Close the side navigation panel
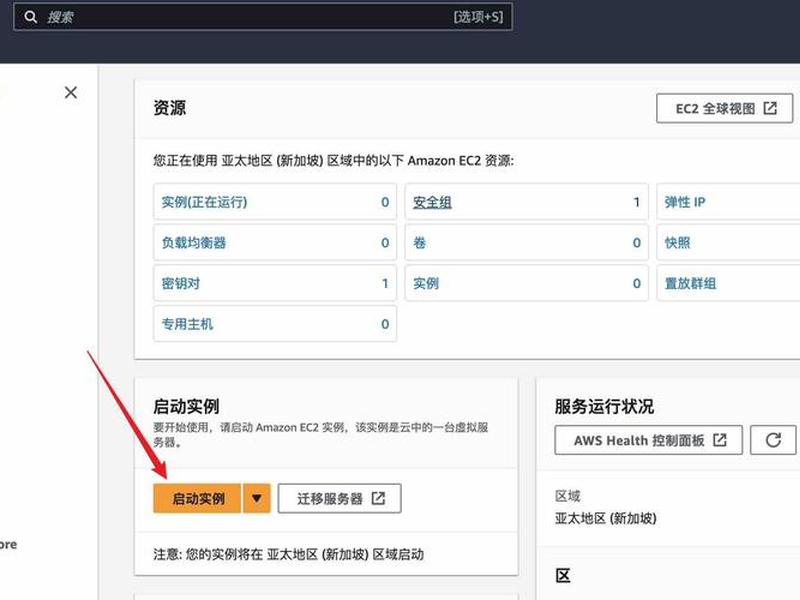The height and width of the screenshot is (600, 800). 71,92
